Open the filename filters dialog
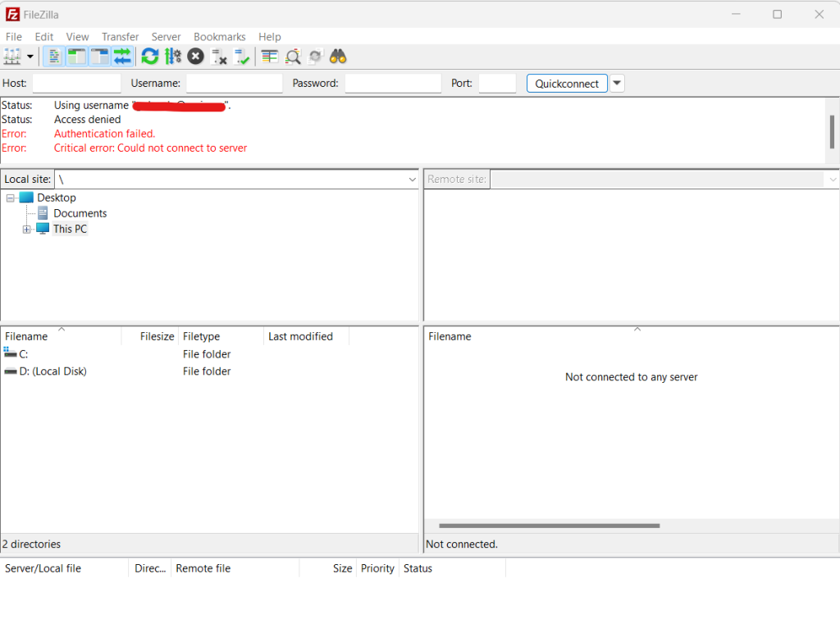The width and height of the screenshot is (840, 624). pyautogui.click(x=269, y=56)
